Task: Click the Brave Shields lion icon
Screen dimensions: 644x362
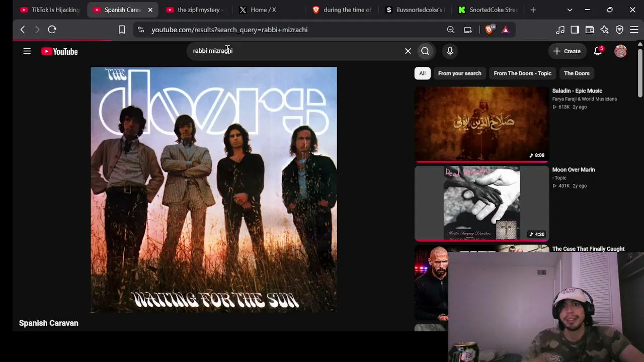Action: [x=490, y=30]
